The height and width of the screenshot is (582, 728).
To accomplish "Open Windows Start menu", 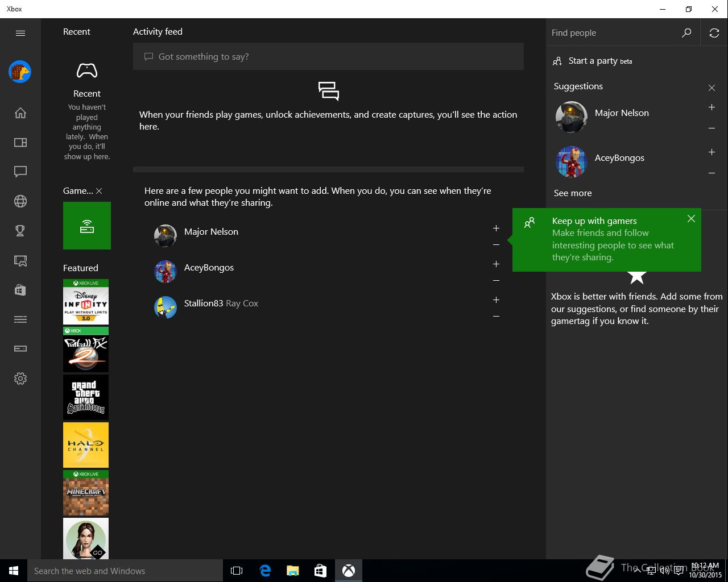I will pyautogui.click(x=14, y=571).
